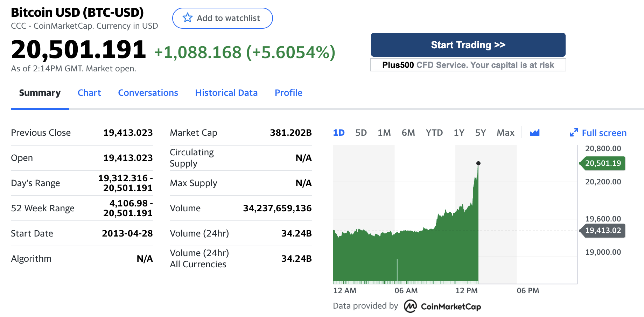This screenshot has width=644, height=317.
Task: Open the Historical Data tab
Action: (x=226, y=93)
